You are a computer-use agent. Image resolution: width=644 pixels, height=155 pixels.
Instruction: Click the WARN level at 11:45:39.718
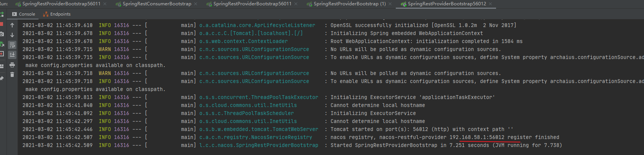pos(104,73)
